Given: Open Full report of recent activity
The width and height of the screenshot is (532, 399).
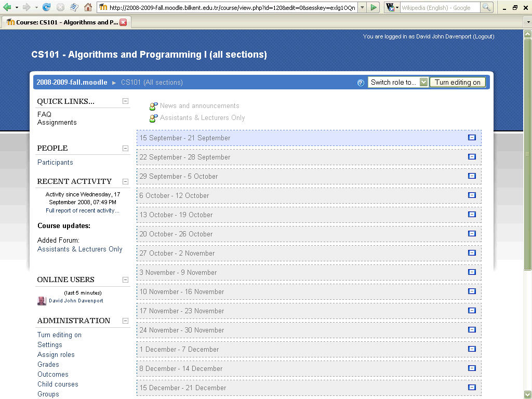Looking at the screenshot, I should click(83, 211).
